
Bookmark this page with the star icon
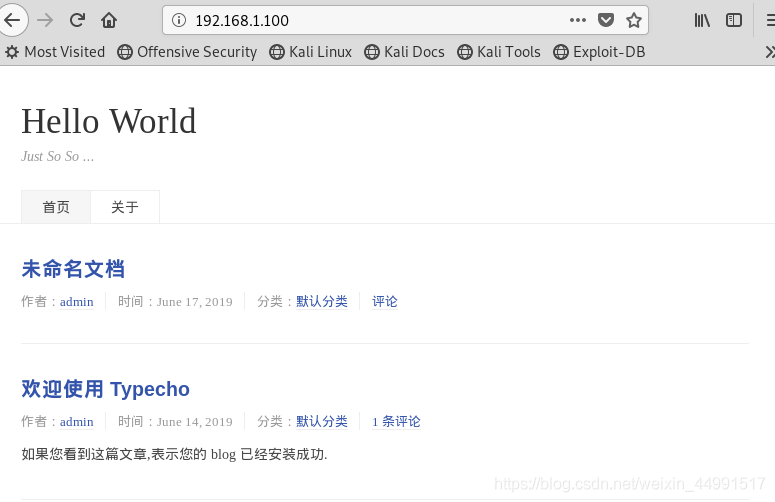coord(634,20)
